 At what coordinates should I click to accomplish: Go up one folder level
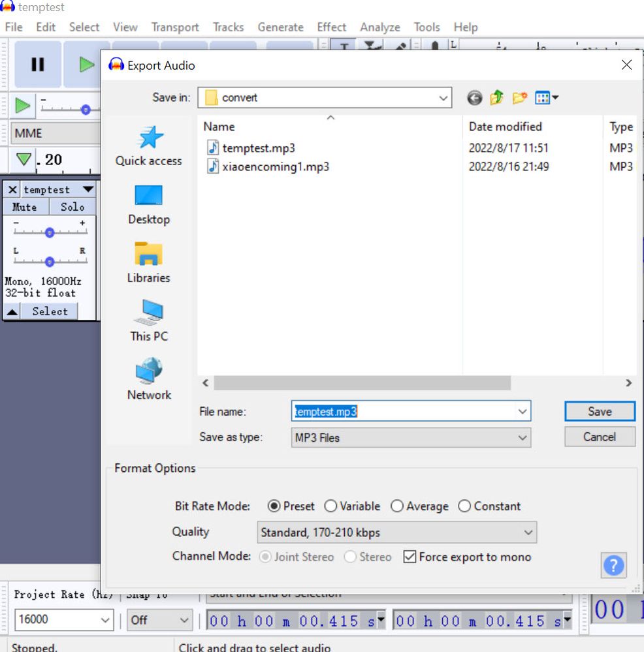497,98
